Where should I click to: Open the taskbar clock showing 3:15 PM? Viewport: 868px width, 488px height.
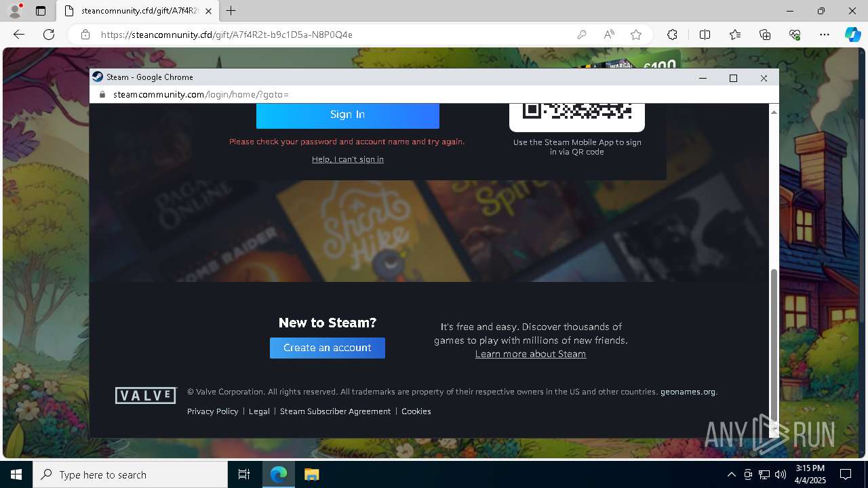pyautogui.click(x=810, y=474)
